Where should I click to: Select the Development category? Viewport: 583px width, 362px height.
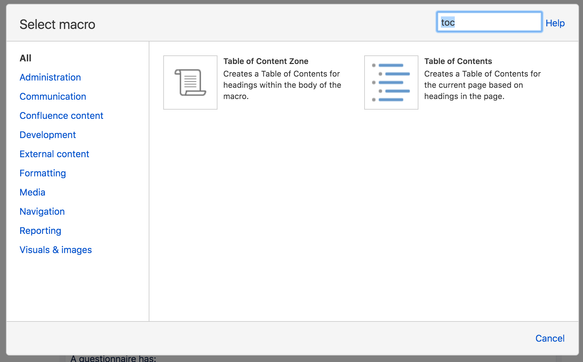pos(48,135)
